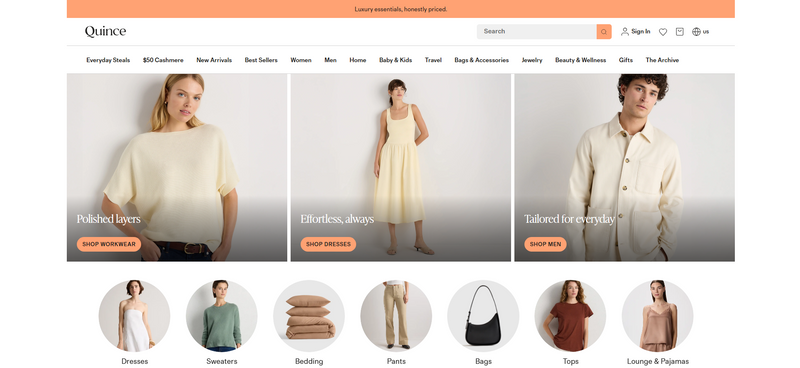Click the Bedding text label

[309, 361]
